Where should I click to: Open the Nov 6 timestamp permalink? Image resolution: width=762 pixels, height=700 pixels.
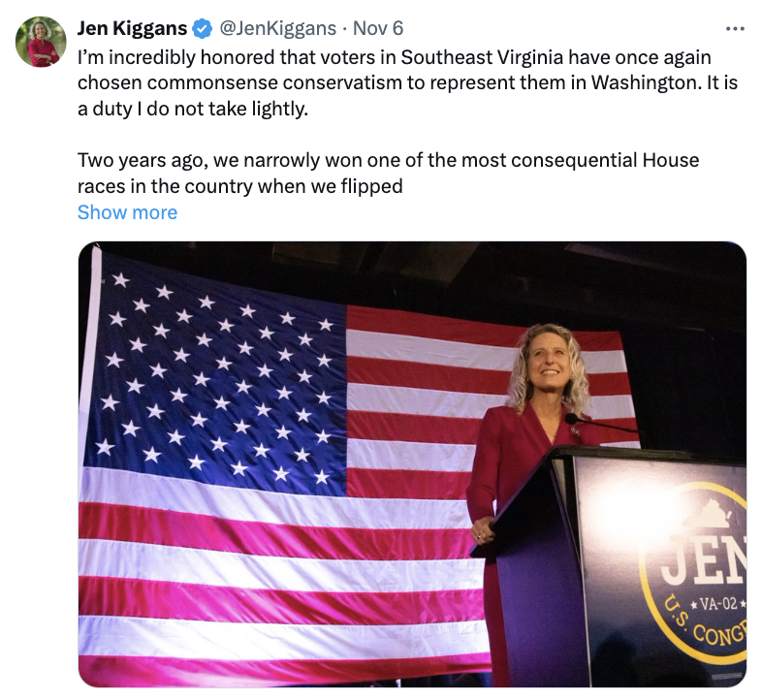coord(378,28)
